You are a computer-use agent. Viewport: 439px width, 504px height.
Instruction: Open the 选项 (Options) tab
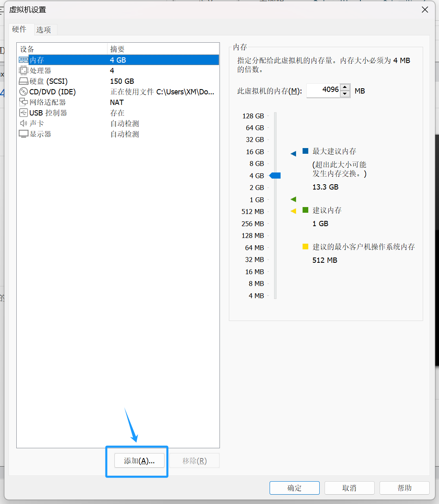click(44, 30)
